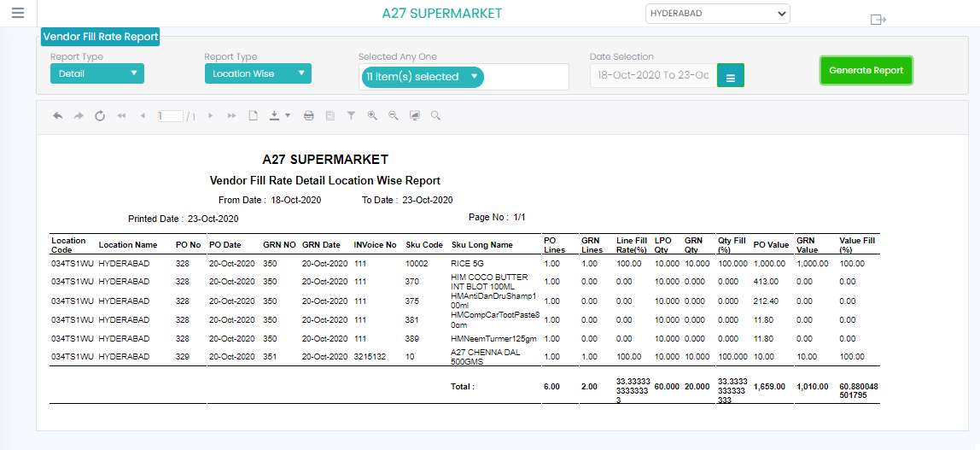Open date range picker blue button
Screen dimensions: 980x450
tap(731, 75)
